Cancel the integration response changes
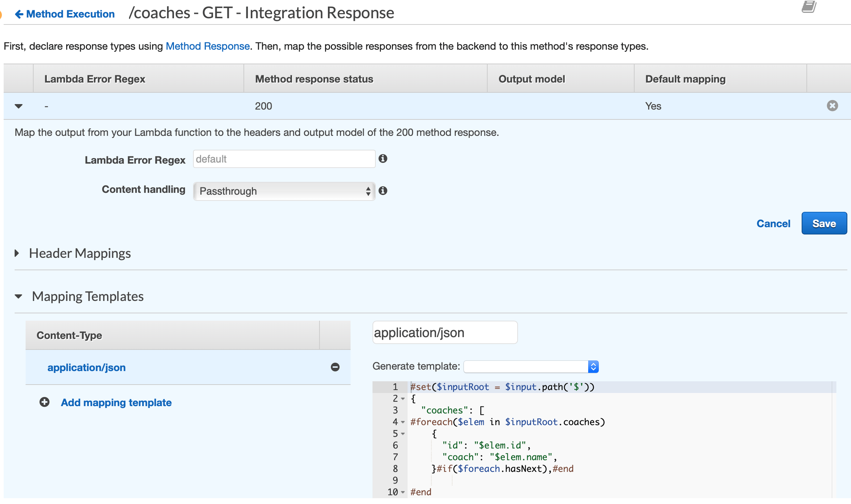Image resolution: width=851 pixels, height=504 pixels. tap(773, 223)
